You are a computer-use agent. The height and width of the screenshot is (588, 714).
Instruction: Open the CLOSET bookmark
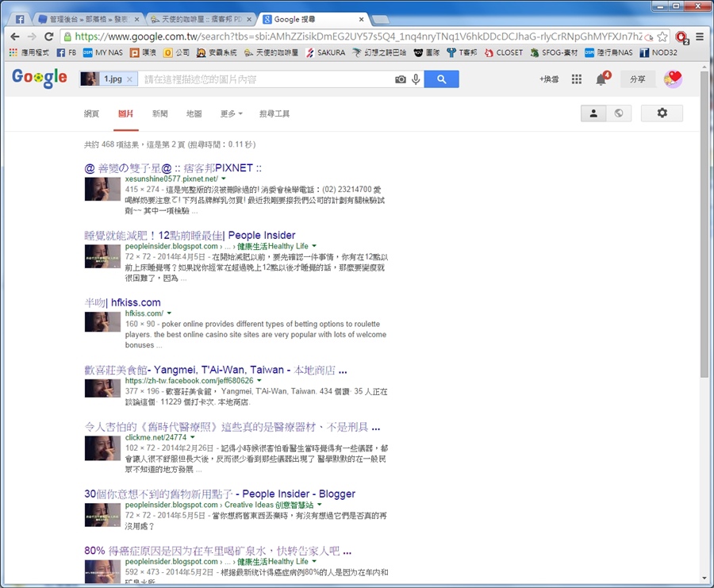[x=504, y=52]
